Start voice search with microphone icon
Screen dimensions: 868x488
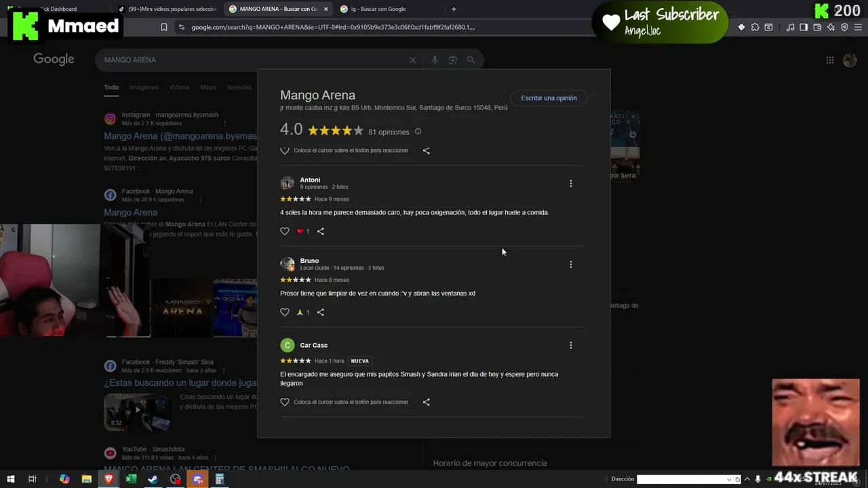[435, 60]
